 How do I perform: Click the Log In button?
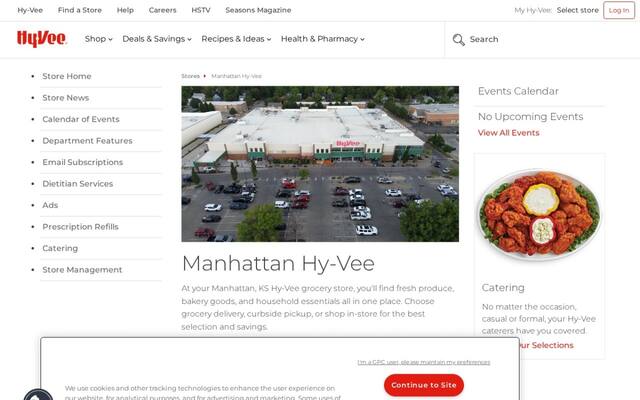[x=619, y=10]
